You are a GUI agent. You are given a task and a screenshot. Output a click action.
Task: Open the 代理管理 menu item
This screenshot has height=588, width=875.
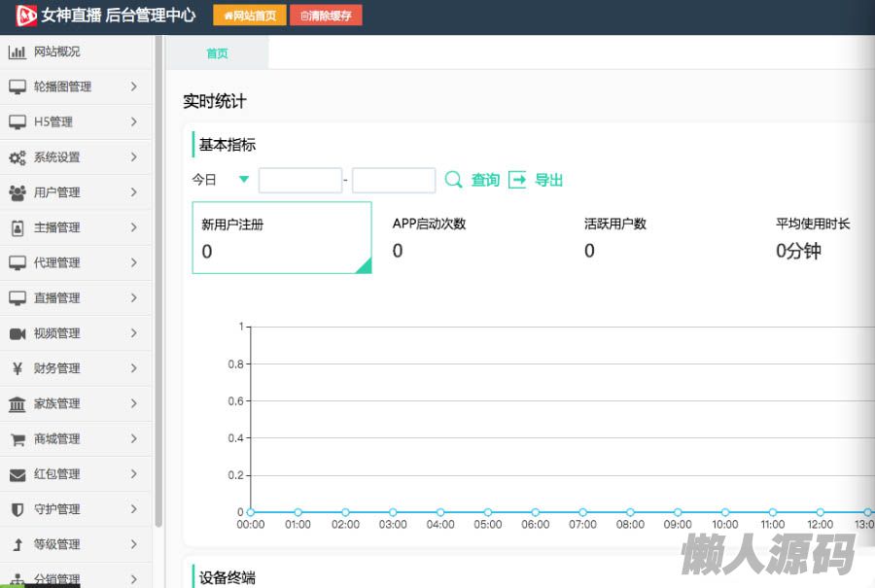[x=57, y=262]
